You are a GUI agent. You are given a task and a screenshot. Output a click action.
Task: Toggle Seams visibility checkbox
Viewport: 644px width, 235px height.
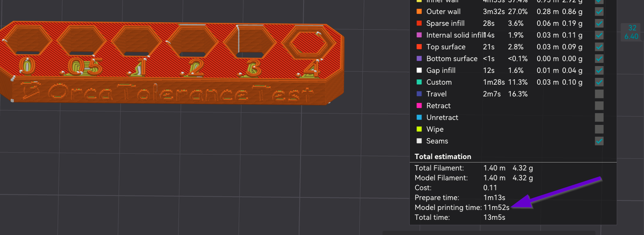coord(599,141)
